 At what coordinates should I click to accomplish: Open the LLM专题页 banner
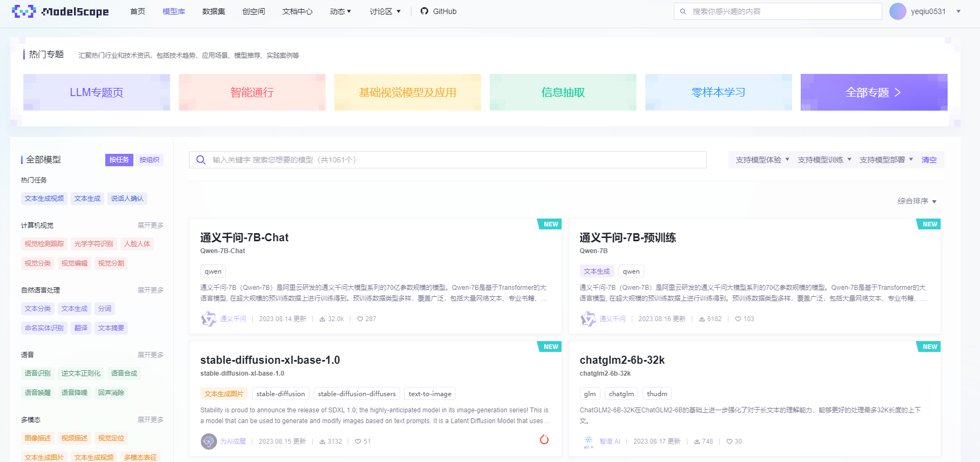(97, 92)
